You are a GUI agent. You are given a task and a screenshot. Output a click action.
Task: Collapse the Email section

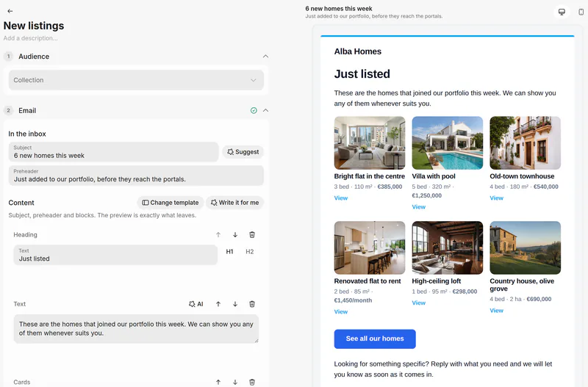tap(265, 110)
